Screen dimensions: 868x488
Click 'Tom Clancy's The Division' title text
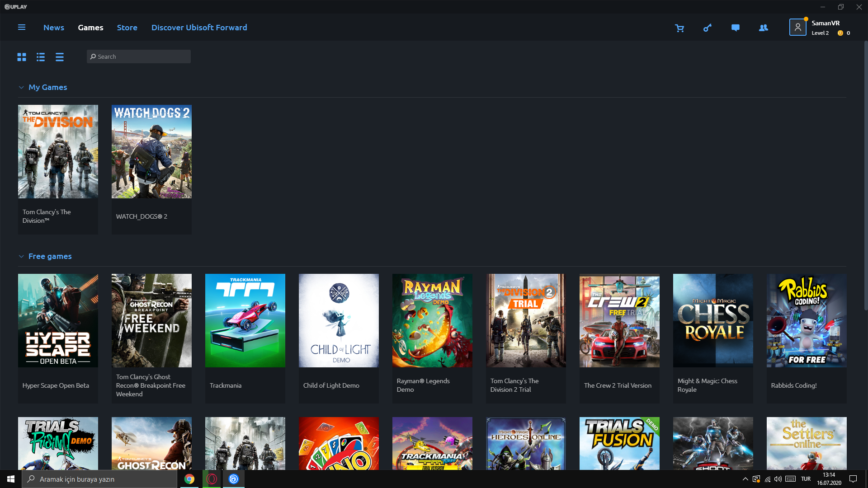(x=47, y=216)
